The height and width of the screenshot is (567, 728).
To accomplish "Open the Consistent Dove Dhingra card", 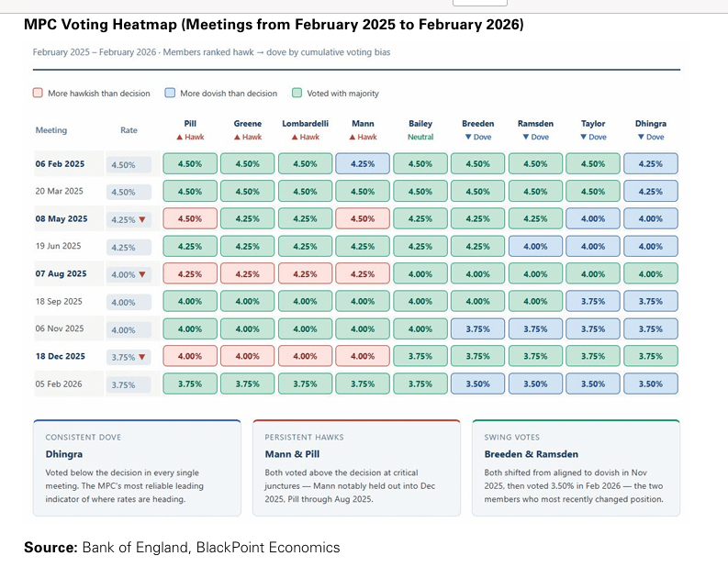I will [x=136, y=468].
